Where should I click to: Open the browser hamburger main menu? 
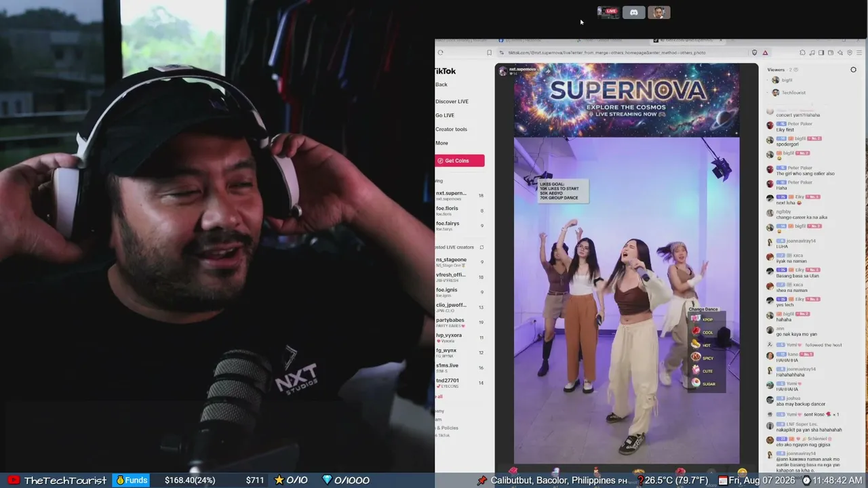click(859, 53)
